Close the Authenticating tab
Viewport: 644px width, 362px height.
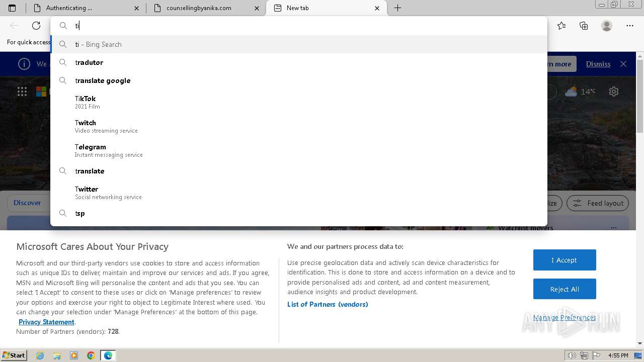click(137, 8)
